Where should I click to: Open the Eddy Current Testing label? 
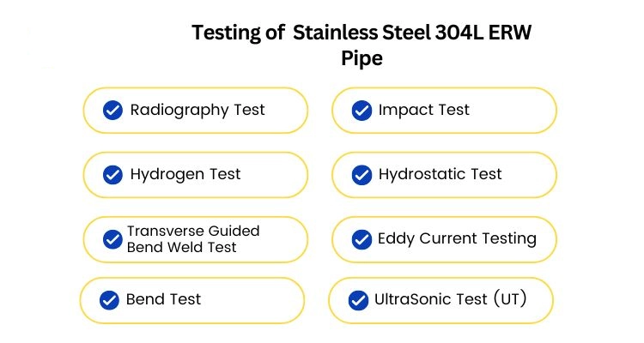(457, 238)
